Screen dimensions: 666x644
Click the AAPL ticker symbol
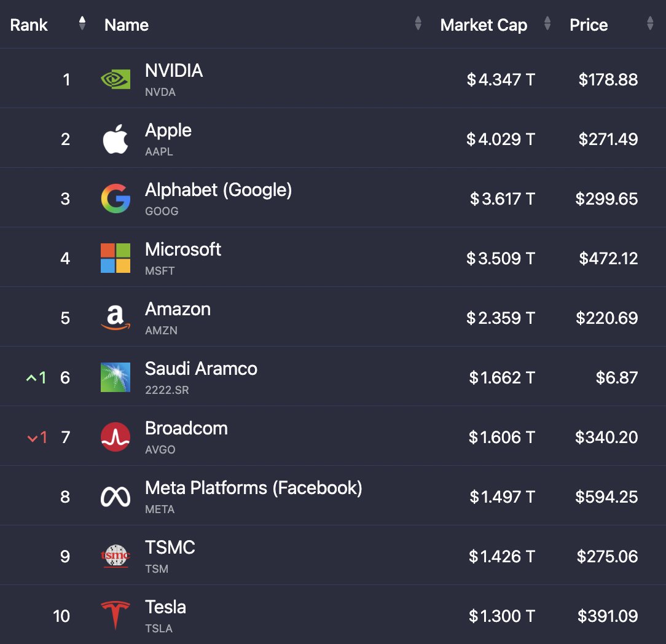click(159, 152)
